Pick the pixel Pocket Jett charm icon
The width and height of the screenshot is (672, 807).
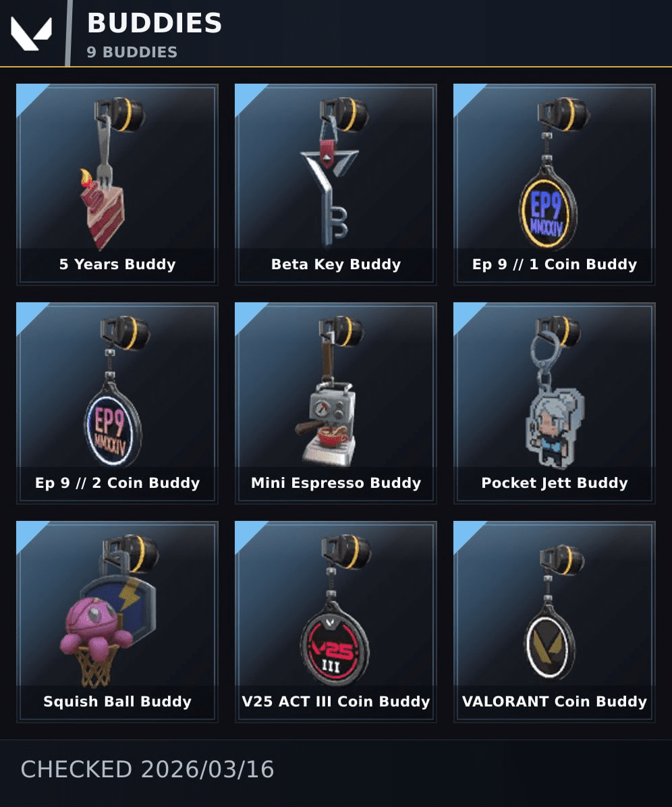(x=555, y=426)
